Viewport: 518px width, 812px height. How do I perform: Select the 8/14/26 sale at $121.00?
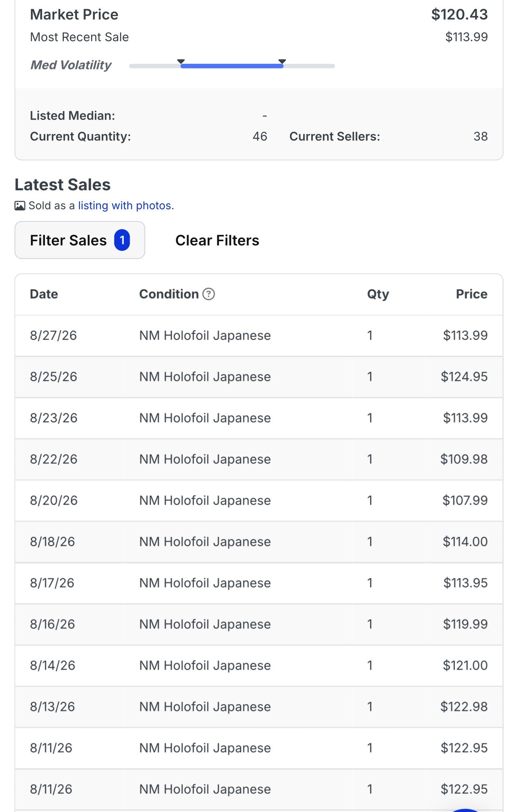click(259, 665)
